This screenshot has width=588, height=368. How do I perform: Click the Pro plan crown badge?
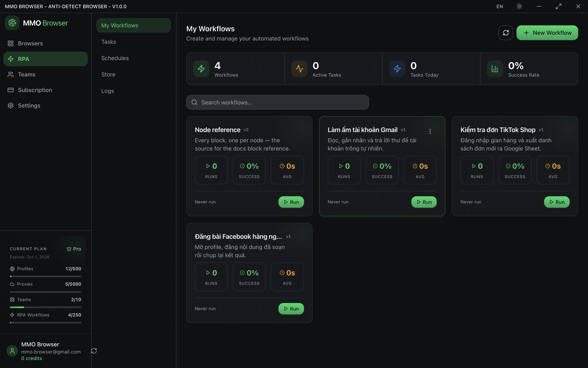click(x=74, y=249)
